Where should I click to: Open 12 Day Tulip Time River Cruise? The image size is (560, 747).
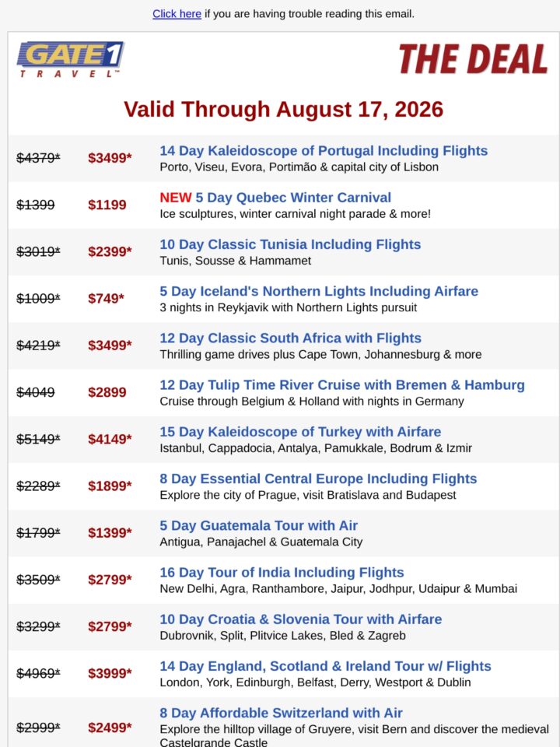(x=342, y=385)
